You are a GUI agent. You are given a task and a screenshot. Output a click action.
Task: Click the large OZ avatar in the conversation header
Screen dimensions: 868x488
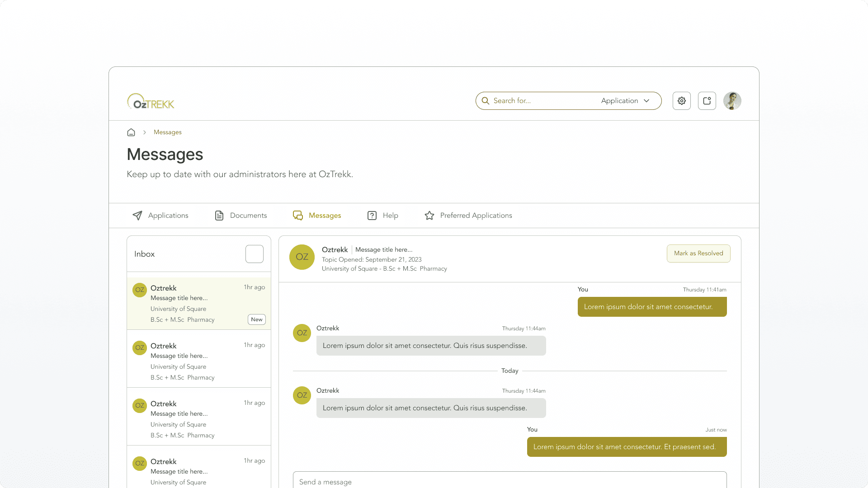tap(302, 257)
